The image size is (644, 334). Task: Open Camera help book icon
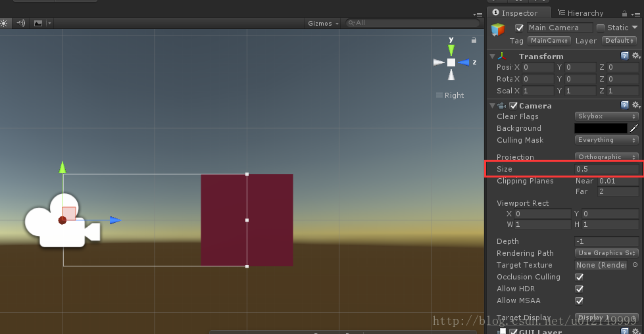tap(624, 105)
